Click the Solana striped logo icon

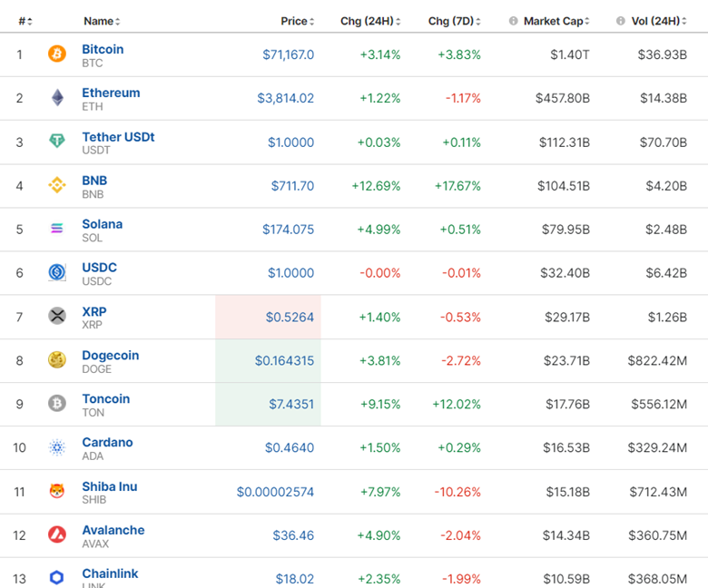point(57,229)
